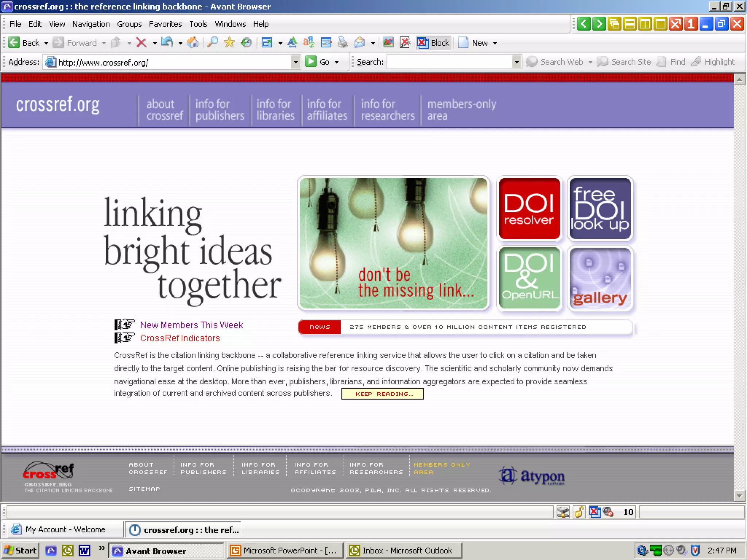Click the page scrollbar down arrow

click(x=739, y=495)
